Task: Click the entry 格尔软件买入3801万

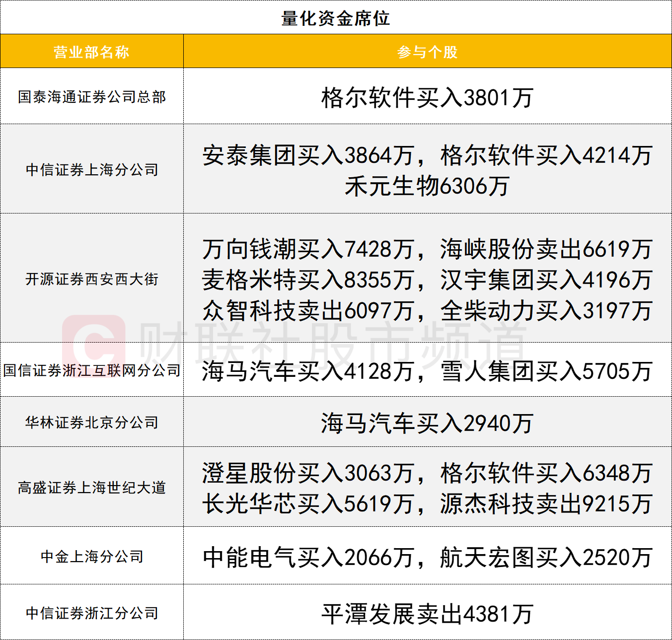Action: coord(427,98)
